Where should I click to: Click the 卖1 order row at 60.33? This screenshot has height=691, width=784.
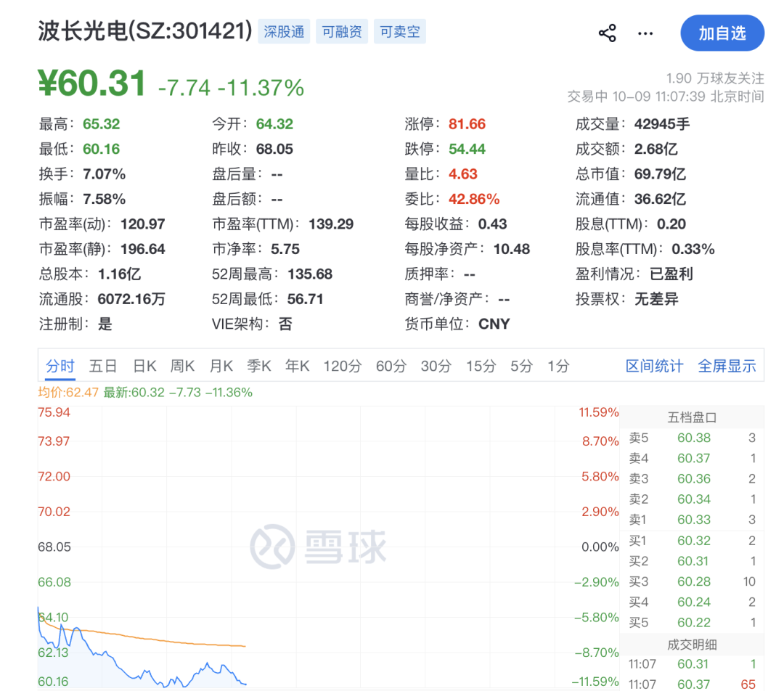pyautogui.click(x=692, y=520)
